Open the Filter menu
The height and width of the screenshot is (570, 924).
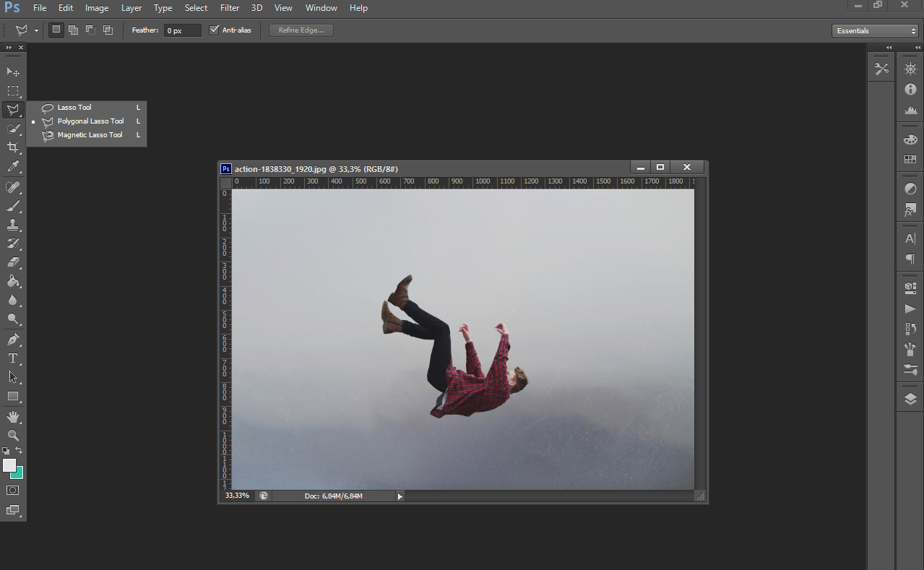tap(230, 8)
